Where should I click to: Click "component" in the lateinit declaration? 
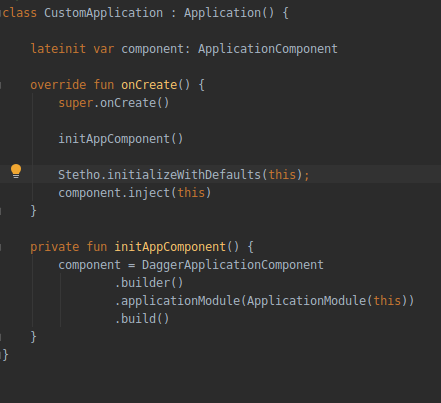153,49
